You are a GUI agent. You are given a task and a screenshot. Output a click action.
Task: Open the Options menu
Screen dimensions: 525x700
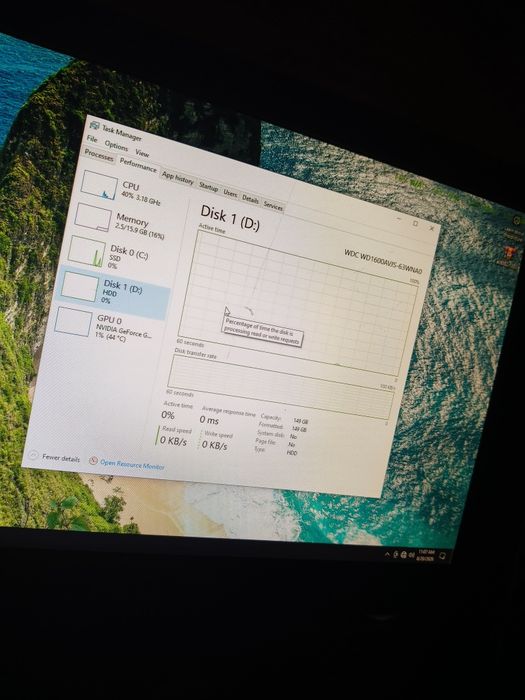[116, 146]
